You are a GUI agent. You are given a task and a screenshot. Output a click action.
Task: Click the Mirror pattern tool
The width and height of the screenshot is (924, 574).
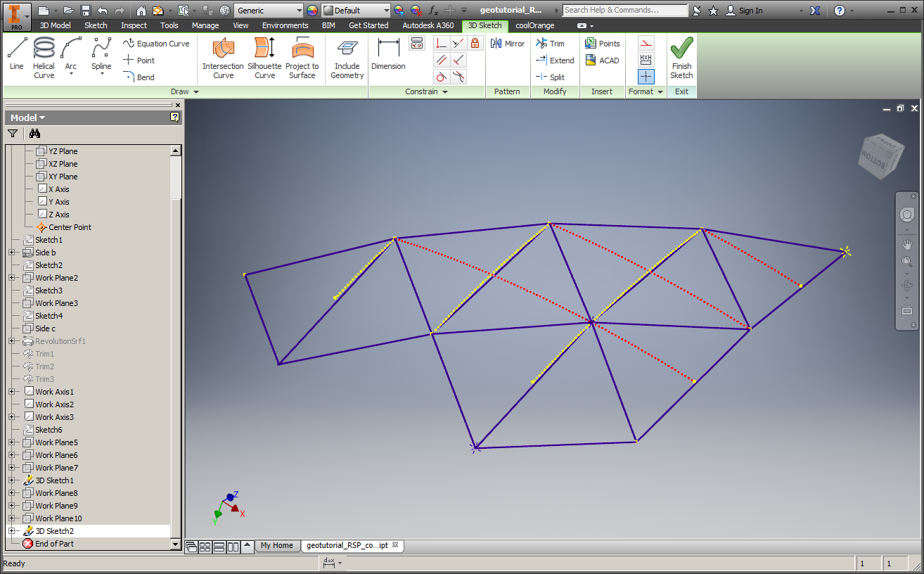coord(508,44)
